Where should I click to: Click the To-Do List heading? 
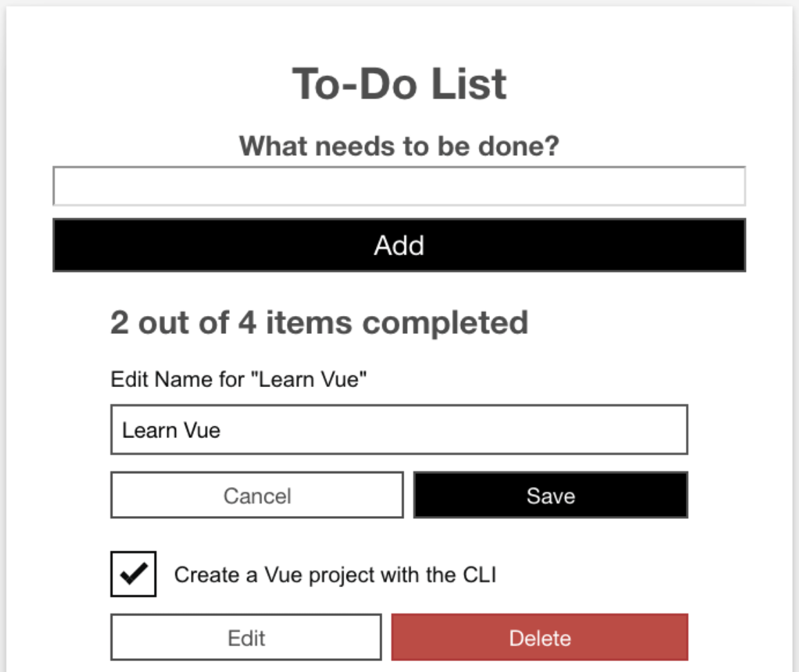[x=399, y=84]
